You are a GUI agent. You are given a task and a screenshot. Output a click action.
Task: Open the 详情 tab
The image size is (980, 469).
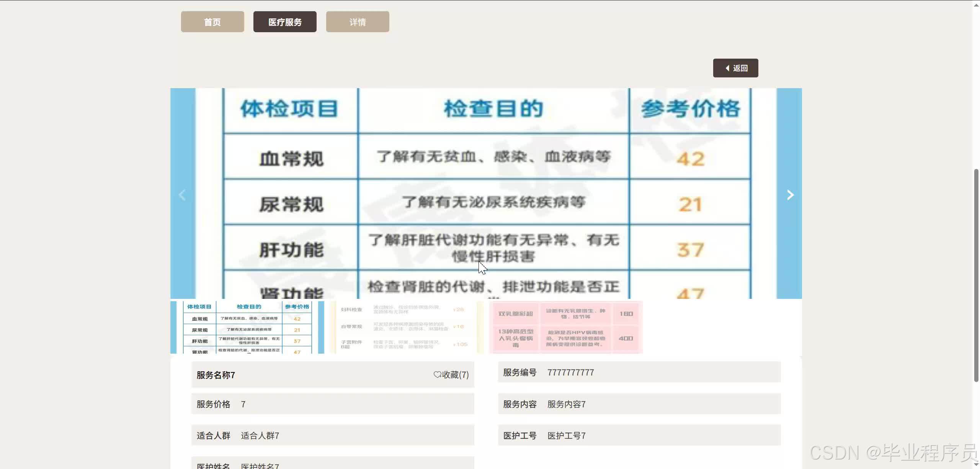tap(357, 21)
